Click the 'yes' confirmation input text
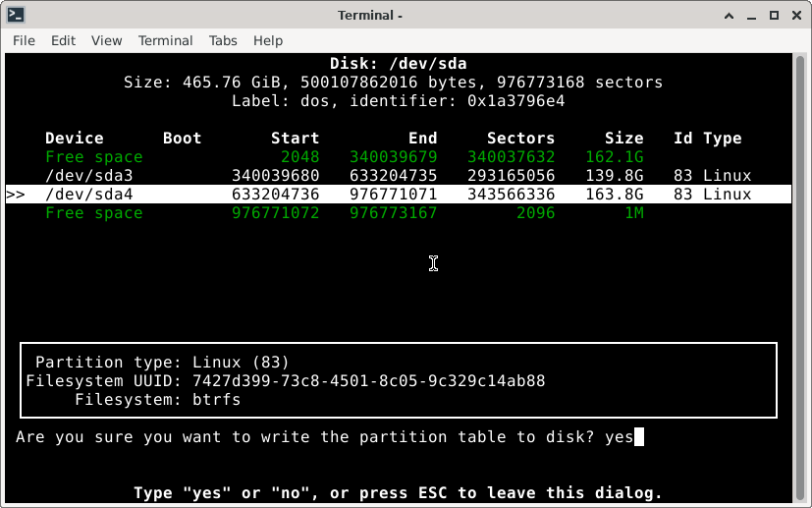 [619, 437]
